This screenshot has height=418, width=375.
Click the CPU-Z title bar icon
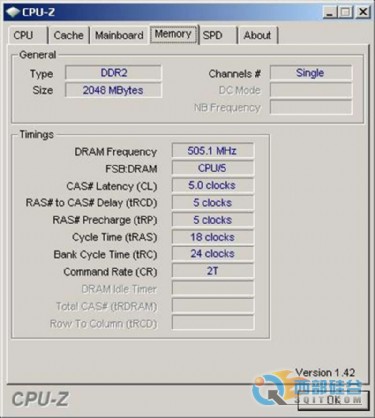tap(13, 12)
